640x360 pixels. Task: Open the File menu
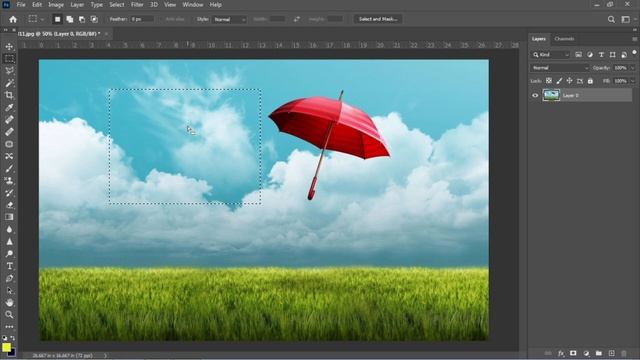click(x=21, y=5)
